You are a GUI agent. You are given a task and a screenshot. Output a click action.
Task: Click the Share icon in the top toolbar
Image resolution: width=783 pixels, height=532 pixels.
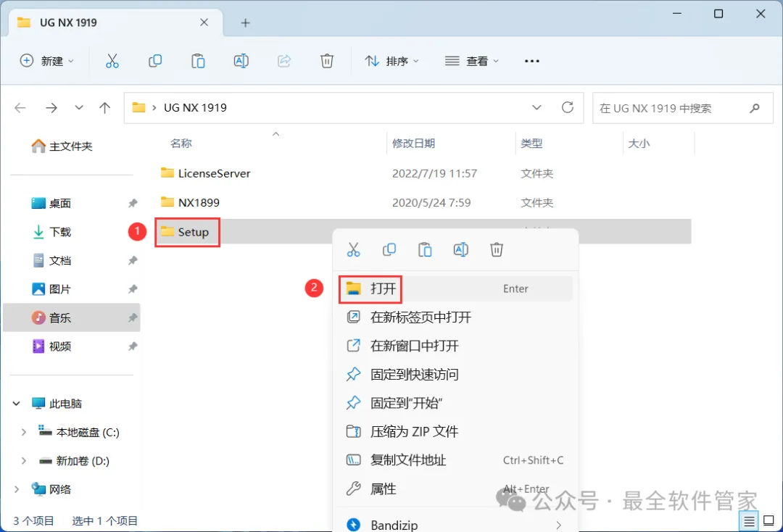(x=284, y=61)
